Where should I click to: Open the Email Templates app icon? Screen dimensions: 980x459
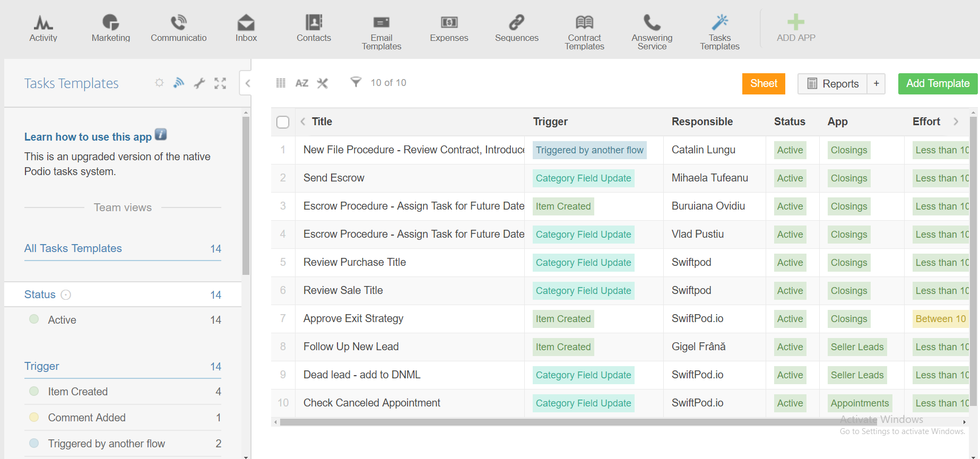381,22
